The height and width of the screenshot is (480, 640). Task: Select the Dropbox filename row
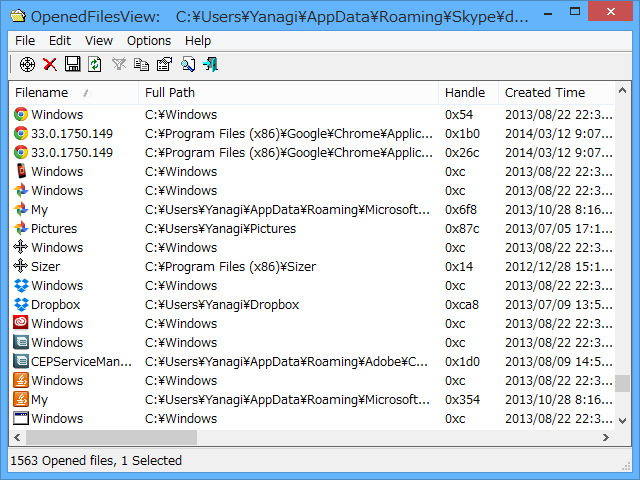click(x=56, y=304)
